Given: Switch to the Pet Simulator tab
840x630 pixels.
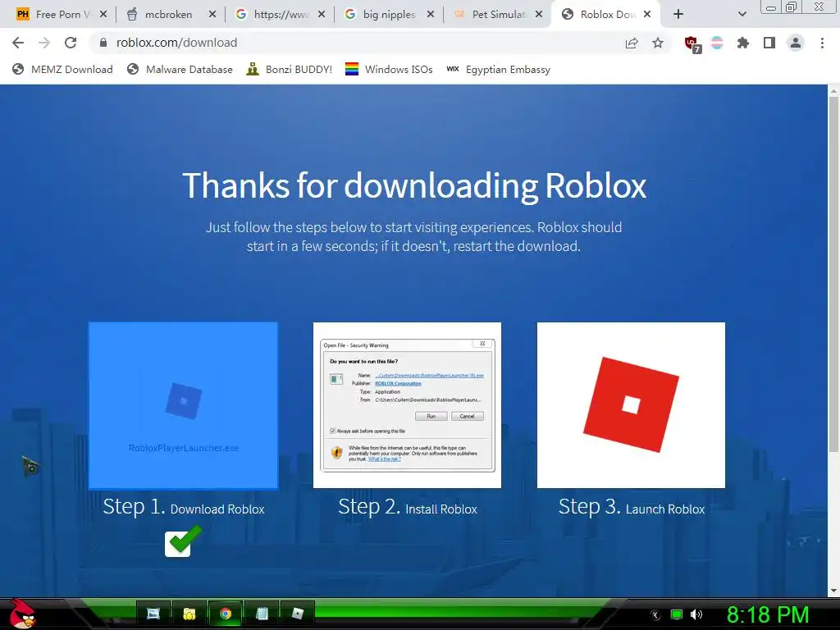Looking at the screenshot, I should tap(498, 15).
